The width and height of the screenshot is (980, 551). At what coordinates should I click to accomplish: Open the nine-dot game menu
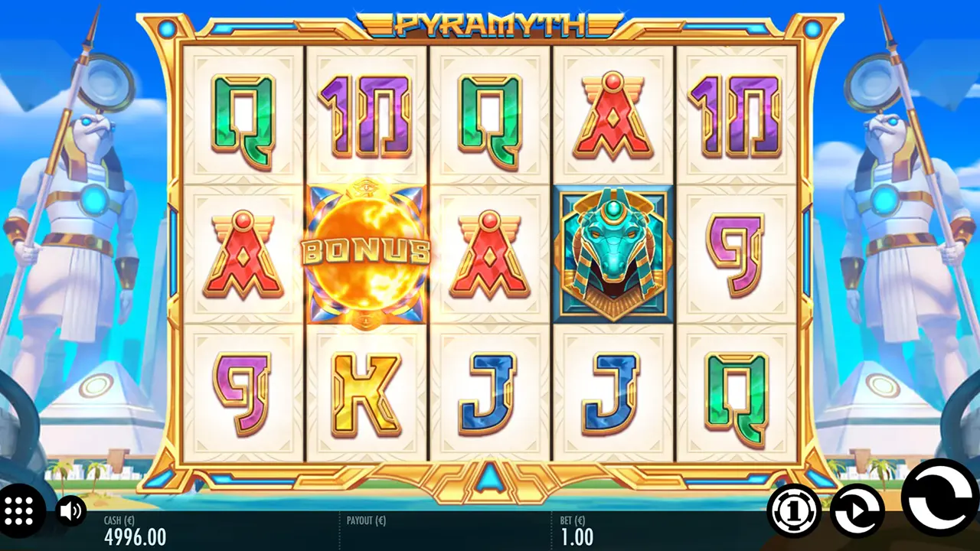[x=19, y=509]
